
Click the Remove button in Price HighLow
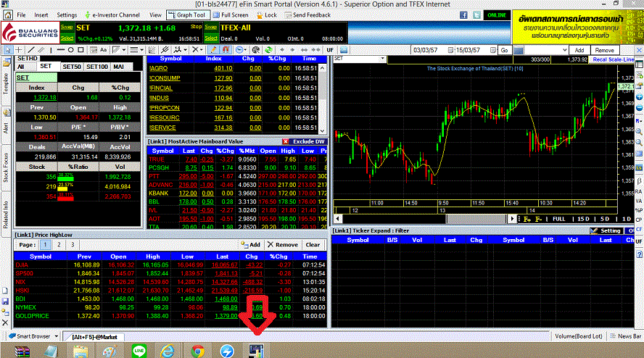point(283,245)
